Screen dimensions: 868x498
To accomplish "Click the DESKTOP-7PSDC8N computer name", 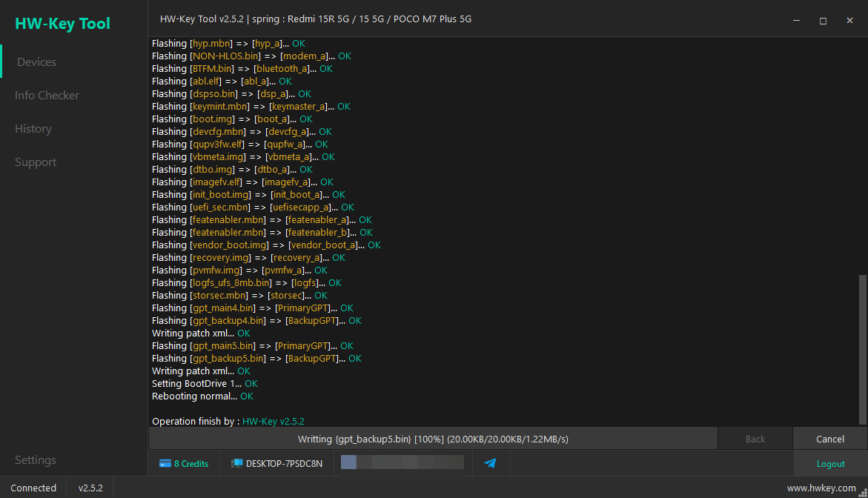I will click(x=284, y=464).
